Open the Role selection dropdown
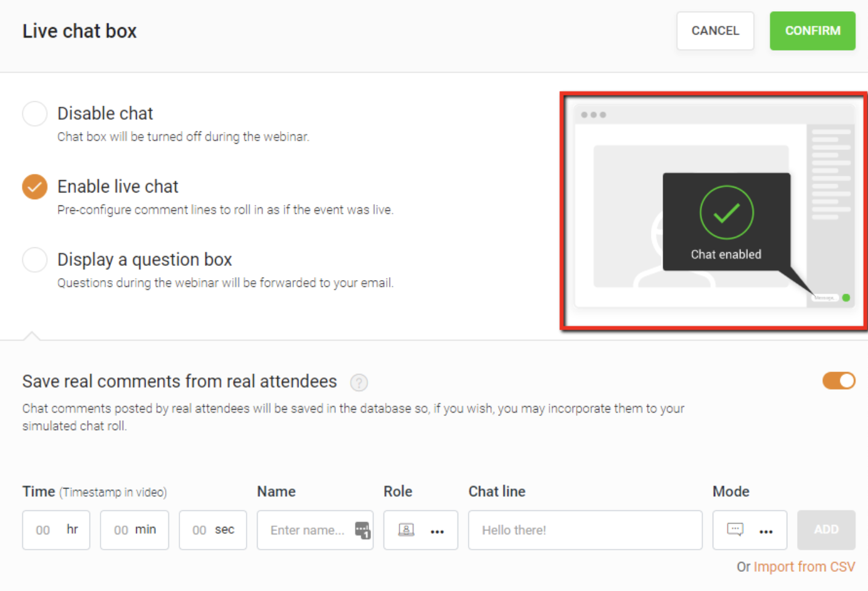This screenshot has width=868, height=591. tap(437, 532)
